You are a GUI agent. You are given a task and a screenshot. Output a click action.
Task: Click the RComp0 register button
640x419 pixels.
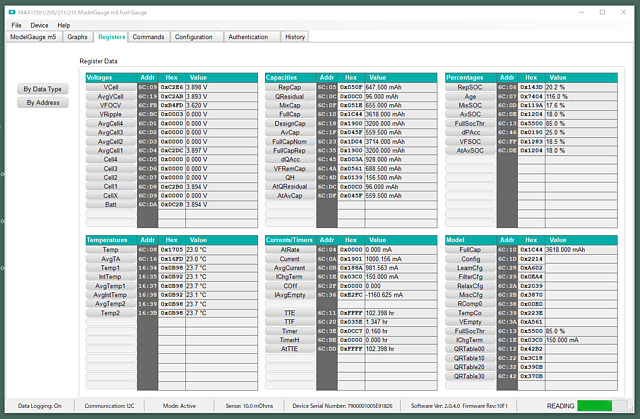[x=470, y=304]
